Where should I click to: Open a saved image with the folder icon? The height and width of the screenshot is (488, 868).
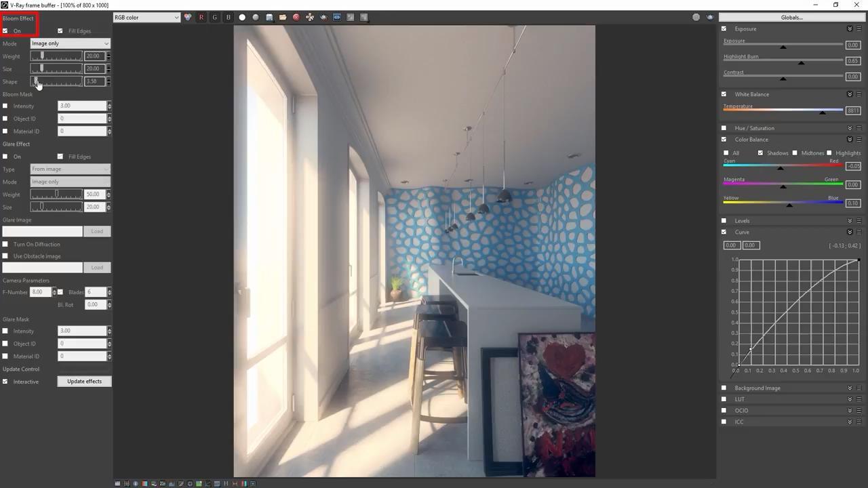(283, 17)
